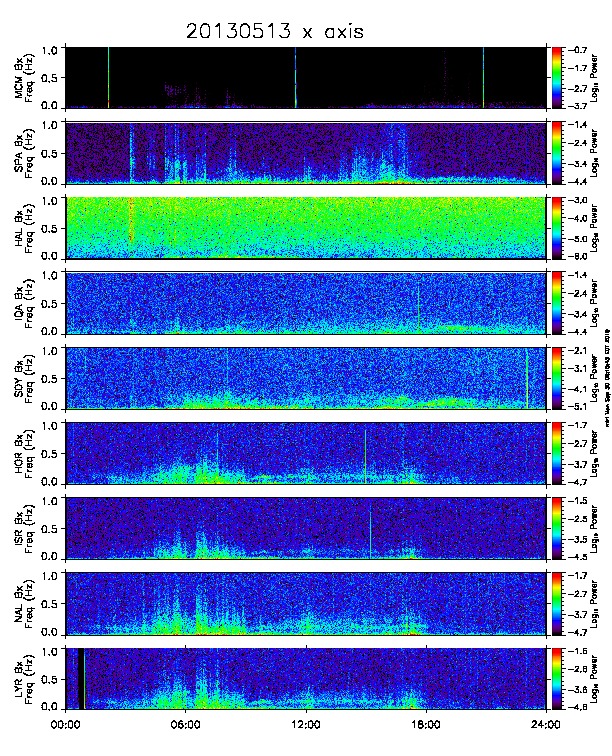
Task: Click the HOR panel color bar
Action: point(557,453)
